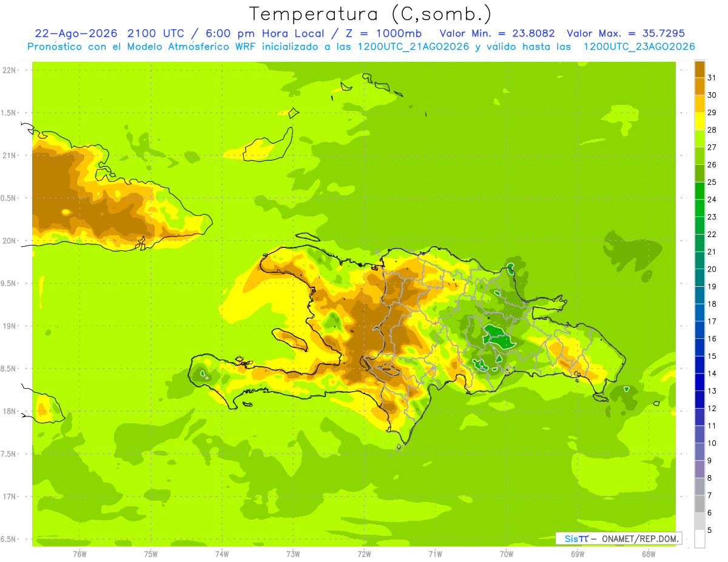
Task: Click legend value '31'
Action: [x=712, y=78]
